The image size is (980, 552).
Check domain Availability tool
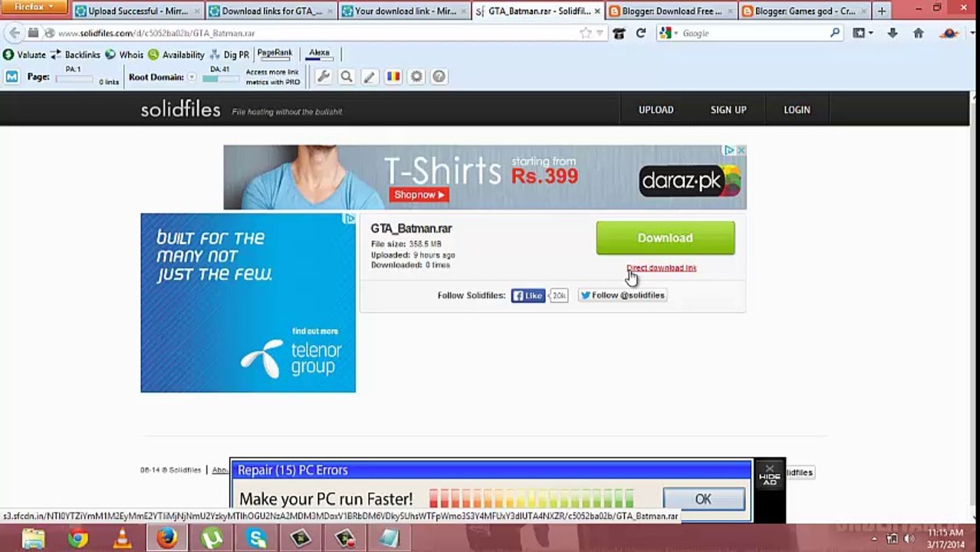click(176, 54)
